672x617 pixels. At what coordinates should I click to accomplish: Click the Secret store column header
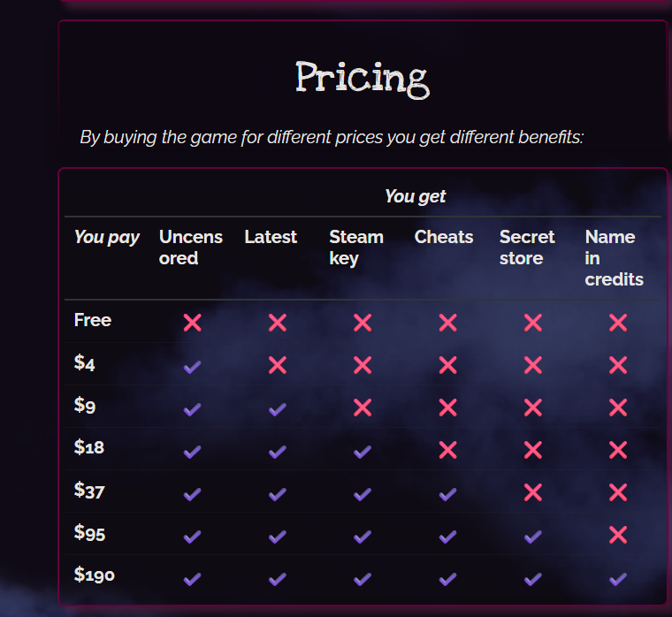coord(527,248)
